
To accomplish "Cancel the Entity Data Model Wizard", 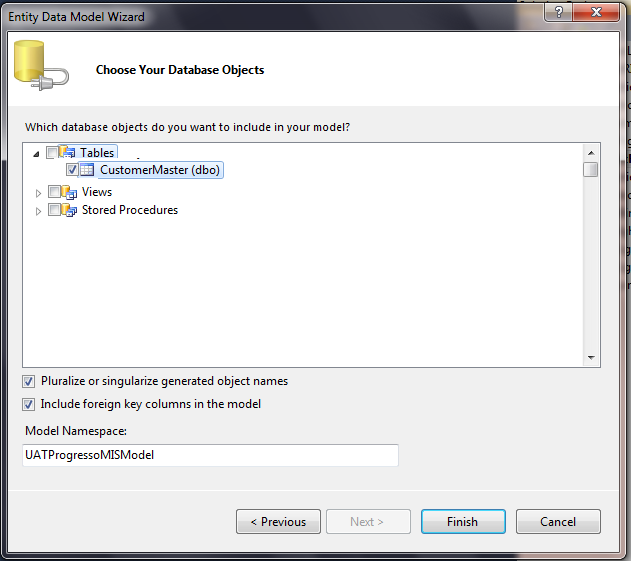I will pyautogui.click(x=558, y=522).
